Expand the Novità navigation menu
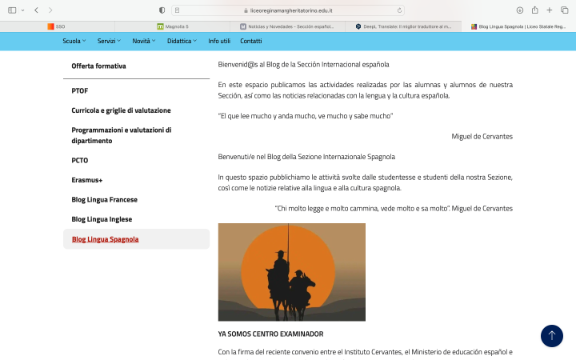 tap(144, 41)
